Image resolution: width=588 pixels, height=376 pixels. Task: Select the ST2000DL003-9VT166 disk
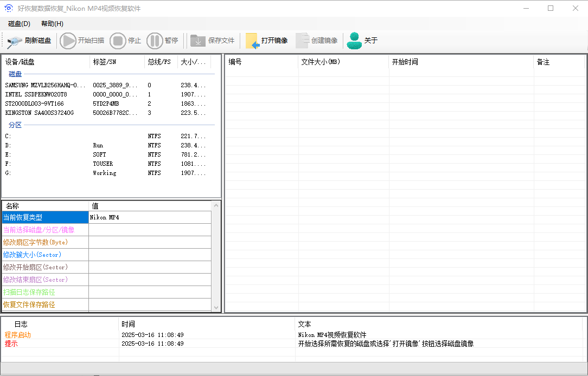[108, 103]
